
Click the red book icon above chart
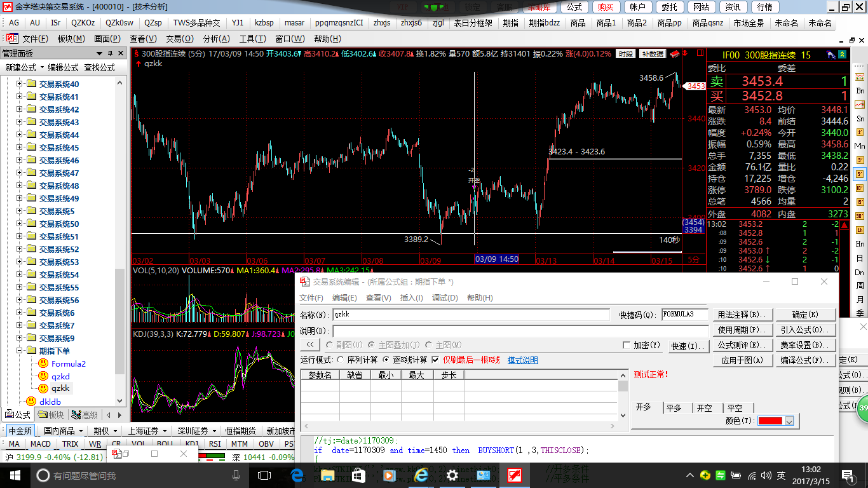tap(675, 53)
